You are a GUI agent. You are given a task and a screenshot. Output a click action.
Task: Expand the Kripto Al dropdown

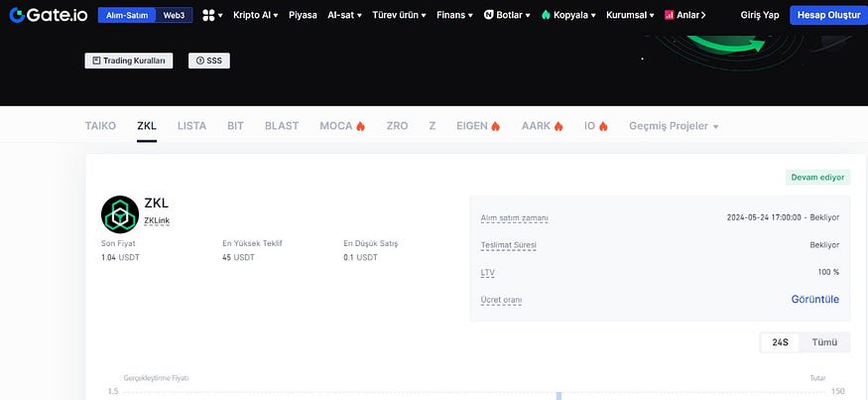coord(255,15)
